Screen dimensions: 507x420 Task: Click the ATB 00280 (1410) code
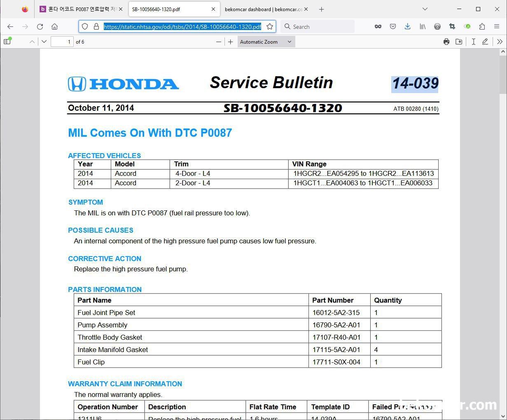[416, 109]
